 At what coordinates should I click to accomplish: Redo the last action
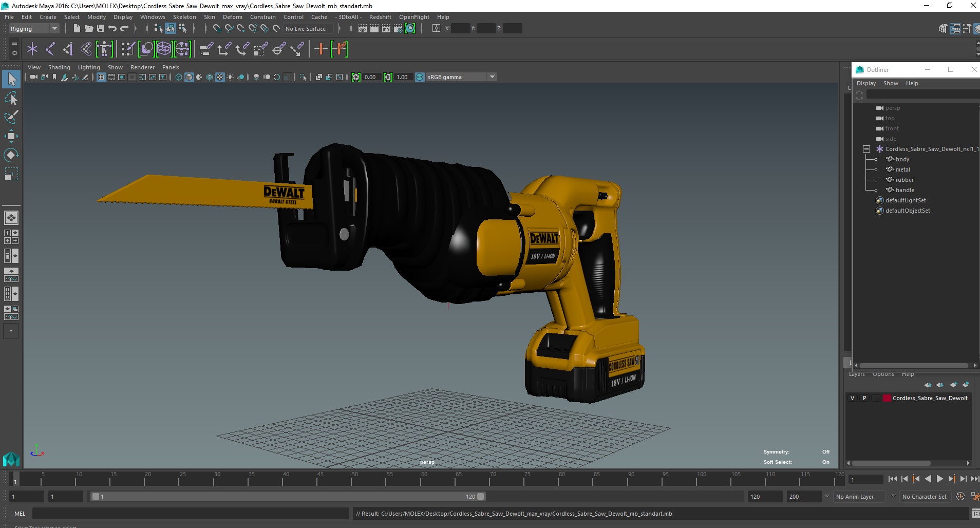pyautogui.click(x=124, y=29)
